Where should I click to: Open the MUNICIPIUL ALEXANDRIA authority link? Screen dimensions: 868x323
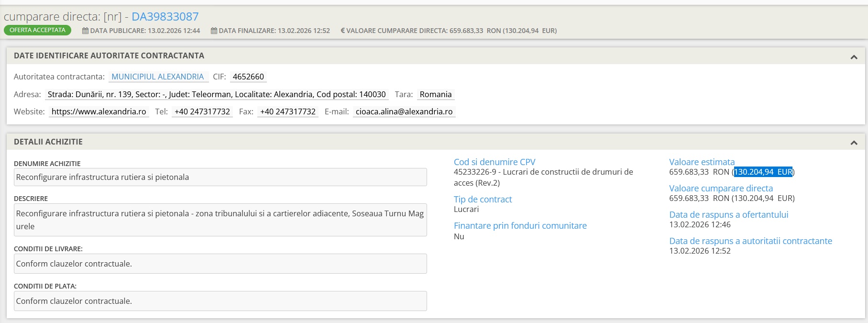point(158,77)
